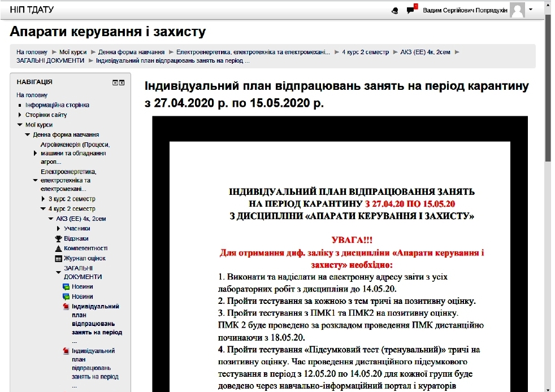555x392 pixels.
Task: Open Агроінженерія course category link
Action: [x=75, y=153]
